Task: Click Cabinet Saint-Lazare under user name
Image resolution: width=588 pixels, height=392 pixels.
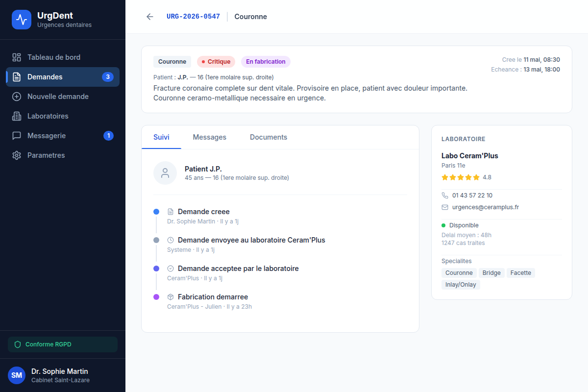Action: click(61, 380)
